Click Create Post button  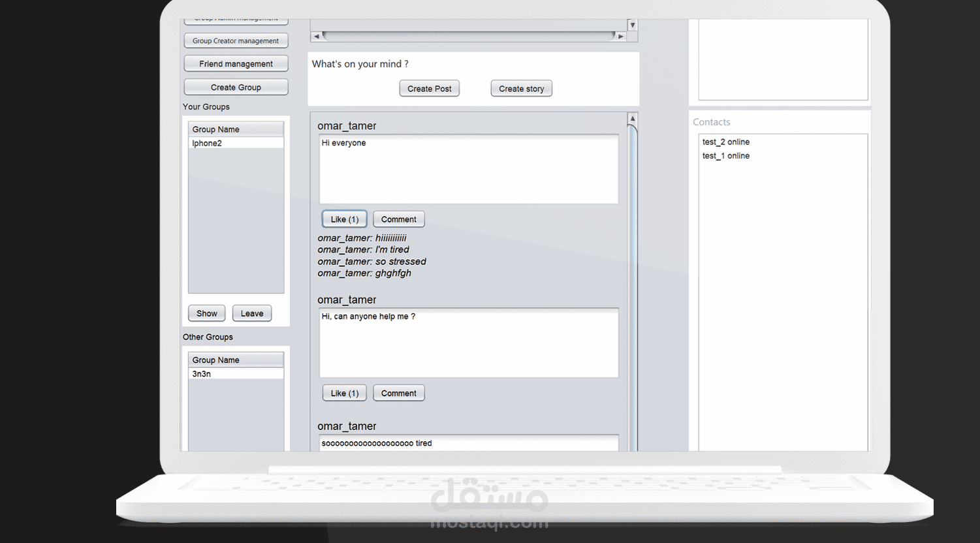click(429, 89)
